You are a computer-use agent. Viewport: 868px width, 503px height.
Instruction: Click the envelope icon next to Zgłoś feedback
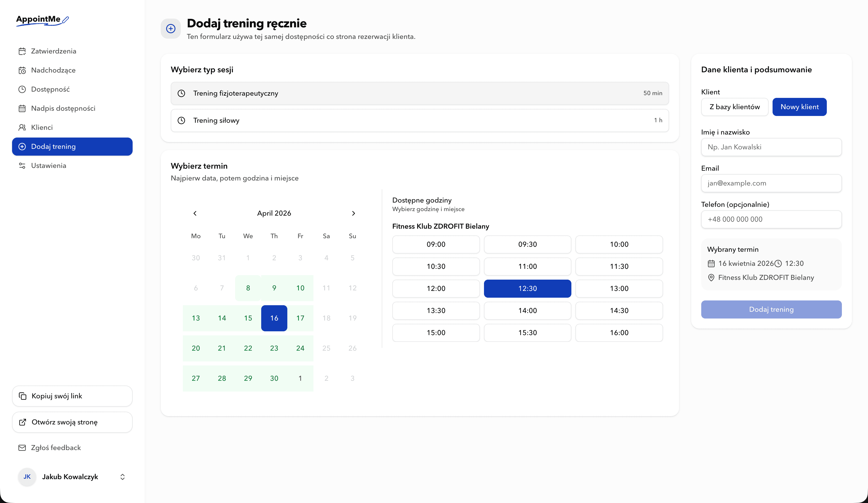pos(22,448)
